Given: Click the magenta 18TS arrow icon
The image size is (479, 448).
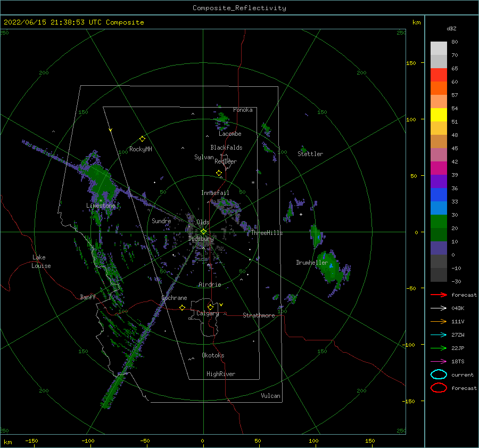Looking at the screenshot, I should click(439, 362).
